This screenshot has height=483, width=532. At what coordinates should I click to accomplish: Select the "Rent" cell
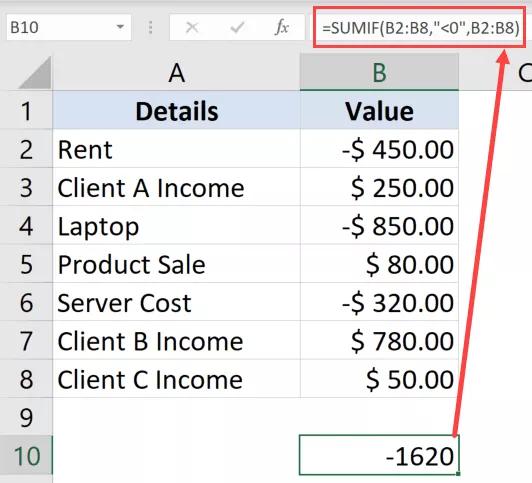176,149
